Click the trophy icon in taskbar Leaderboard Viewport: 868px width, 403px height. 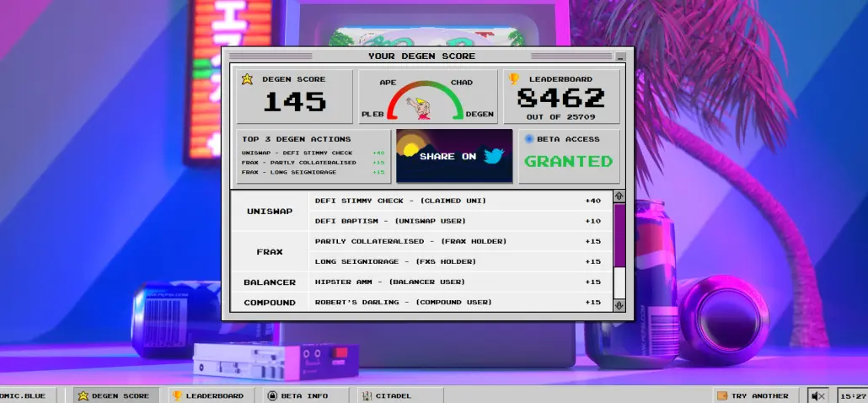[x=177, y=395]
